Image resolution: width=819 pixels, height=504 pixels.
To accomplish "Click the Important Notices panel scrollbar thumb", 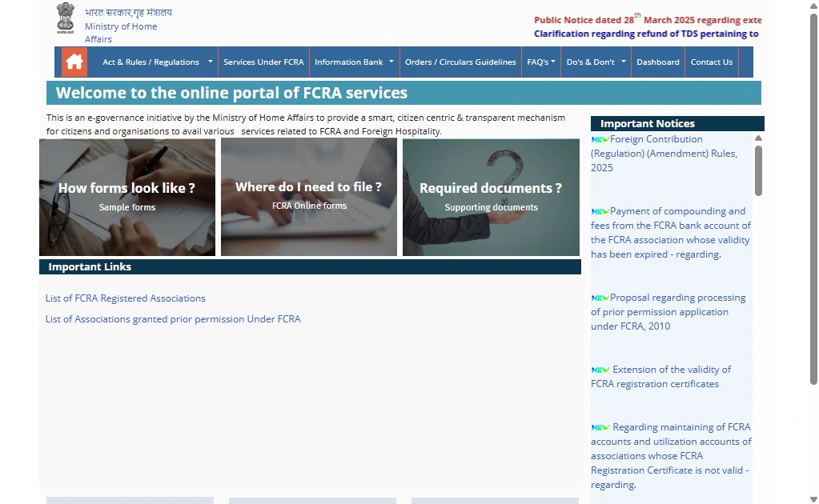I will click(758, 170).
